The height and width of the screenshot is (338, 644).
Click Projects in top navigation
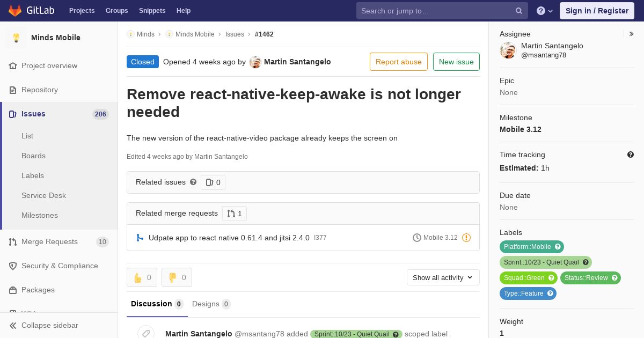pos(82,11)
